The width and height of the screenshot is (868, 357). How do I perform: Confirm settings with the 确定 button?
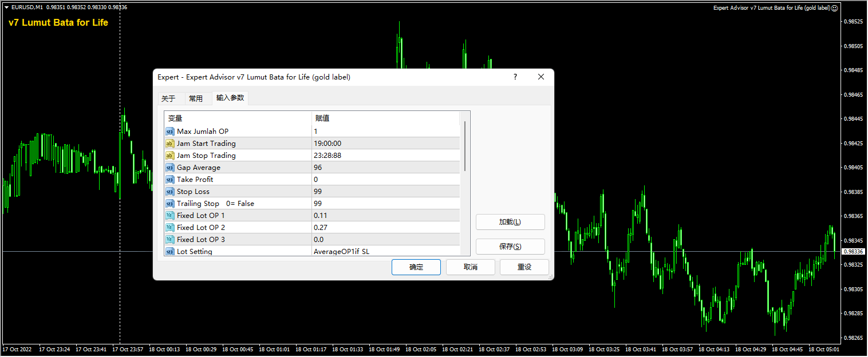pos(416,267)
